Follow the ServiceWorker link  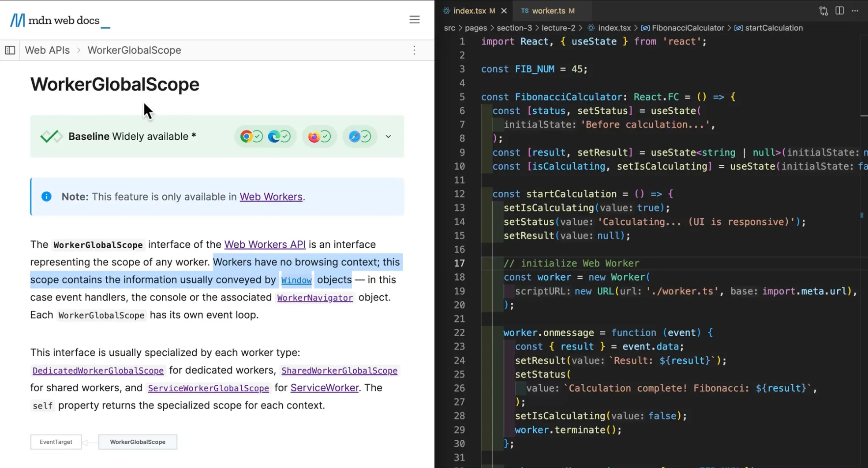pyautogui.click(x=324, y=388)
